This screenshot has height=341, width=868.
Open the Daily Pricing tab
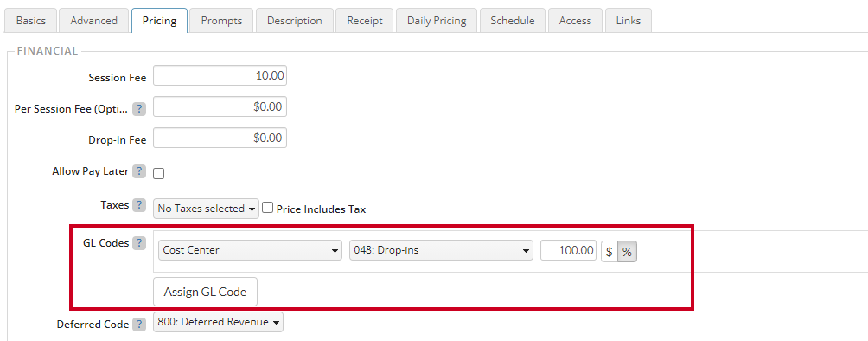(x=437, y=21)
